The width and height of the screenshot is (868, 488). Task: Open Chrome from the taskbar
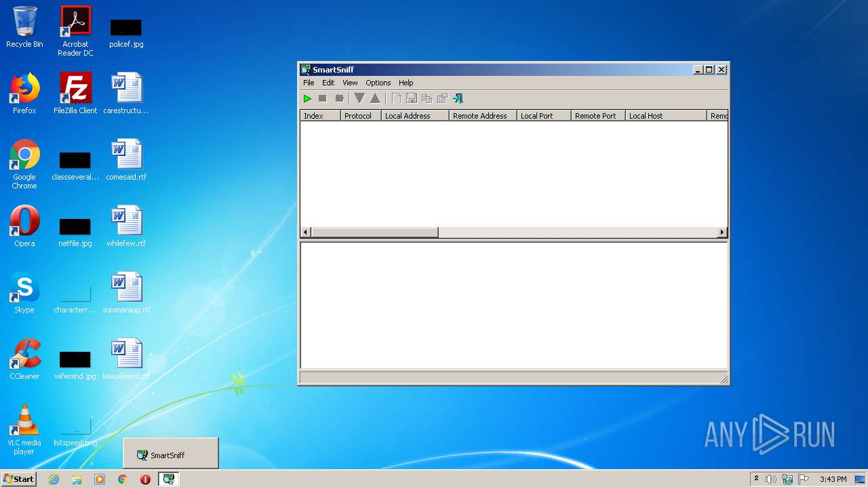coord(123,479)
